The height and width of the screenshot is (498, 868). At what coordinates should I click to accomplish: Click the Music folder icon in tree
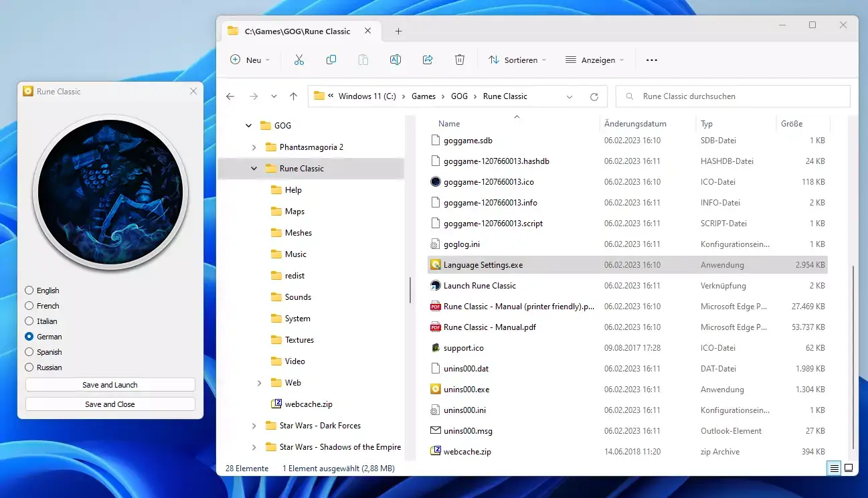(276, 254)
